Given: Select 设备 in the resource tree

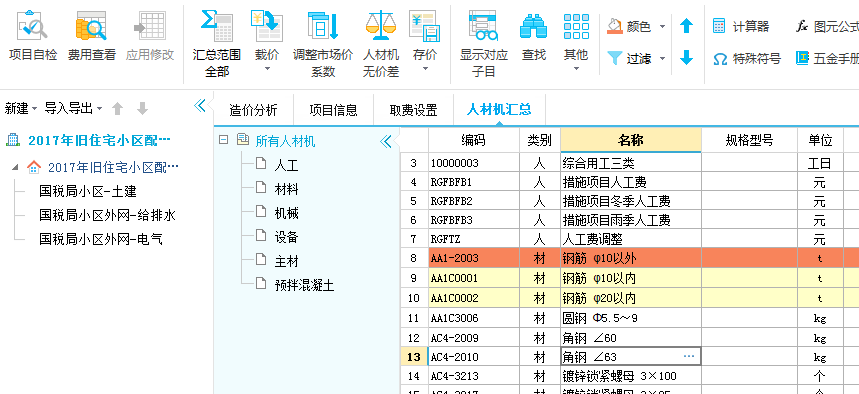Looking at the screenshot, I should (286, 237).
